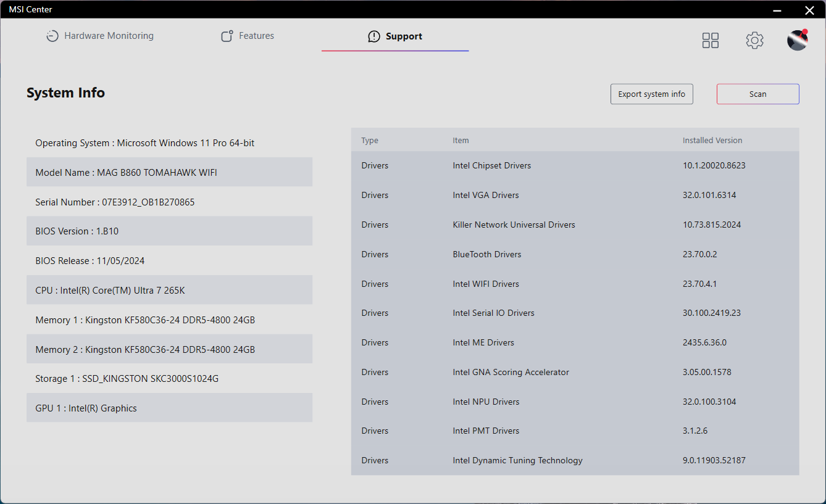Select the Killer Network Universal Drivers row
The width and height of the screenshot is (826, 504).
click(x=575, y=225)
